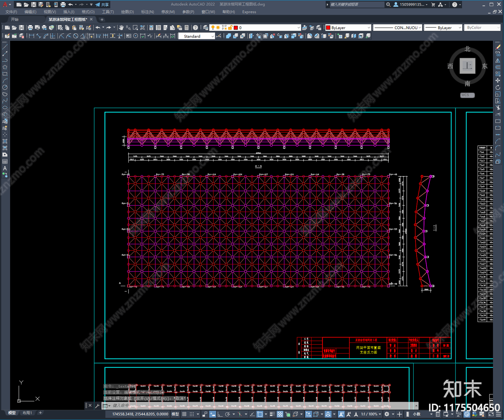This screenshot has height=420, width=504.
Task: Toggle object snap in status bar
Action: pyautogui.click(x=260, y=414)
